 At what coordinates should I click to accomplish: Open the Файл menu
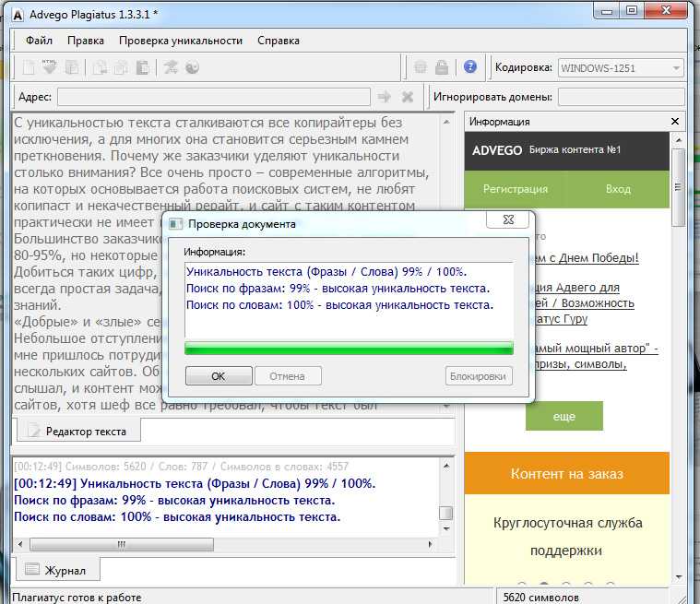pyautogui.click(x=39, y=41)
